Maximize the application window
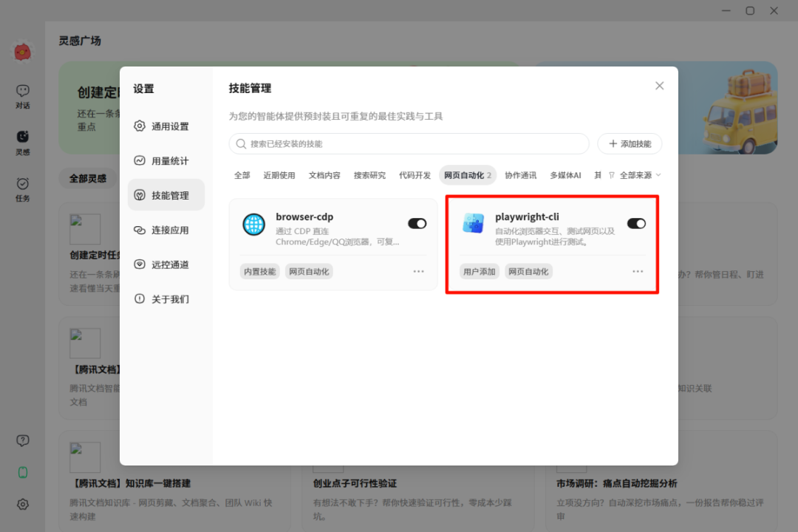The height and width of the screenshot is (532, 798). (750, 10)
